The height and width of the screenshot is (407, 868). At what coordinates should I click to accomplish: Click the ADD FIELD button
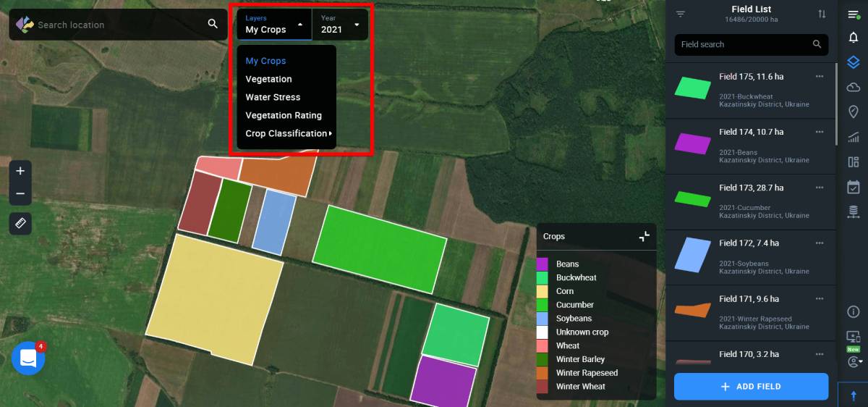(x=751, y=387)
